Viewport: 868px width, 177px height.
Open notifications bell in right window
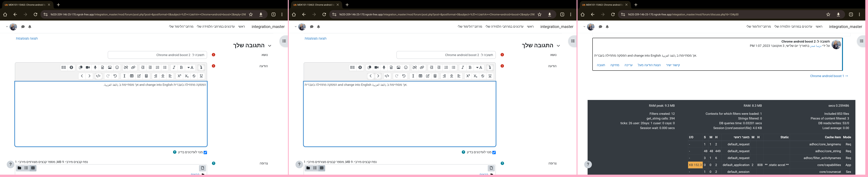[x=607, y=27]
